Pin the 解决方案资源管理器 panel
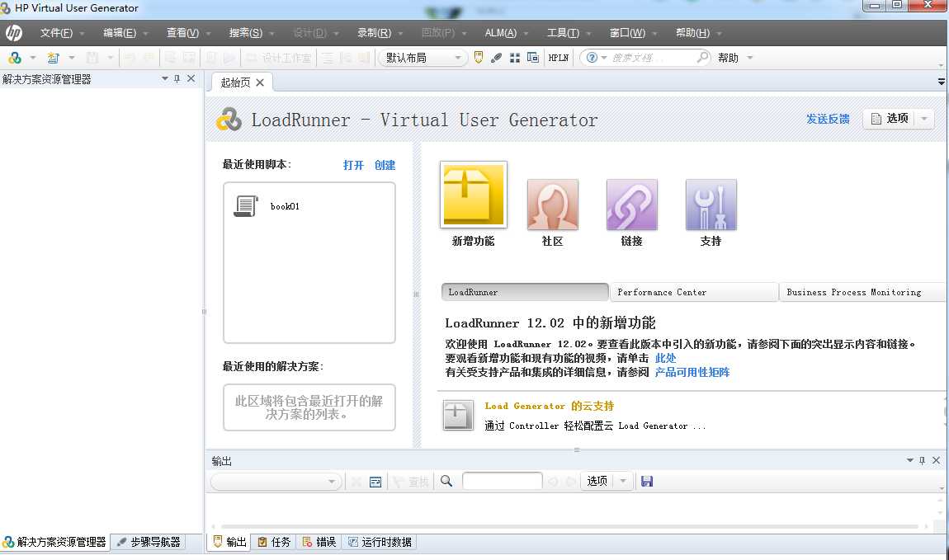 pos(177,78)
